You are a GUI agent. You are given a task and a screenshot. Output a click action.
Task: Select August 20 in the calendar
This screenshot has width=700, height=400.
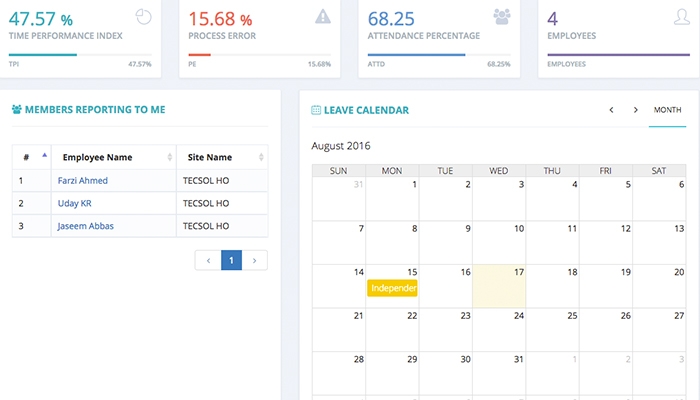pyautogui.click(x=659, y=286)
